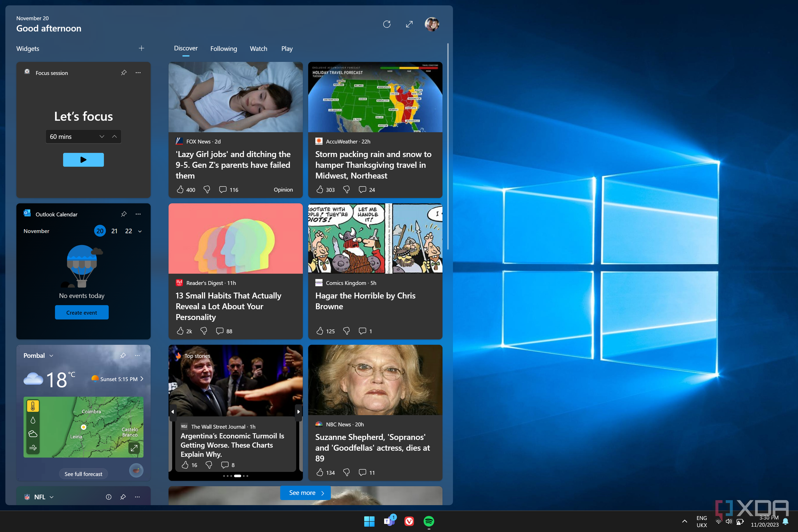The image size is (798, 532).
Task: Select precipitation layer on weather map
Action: coord(33,420)
